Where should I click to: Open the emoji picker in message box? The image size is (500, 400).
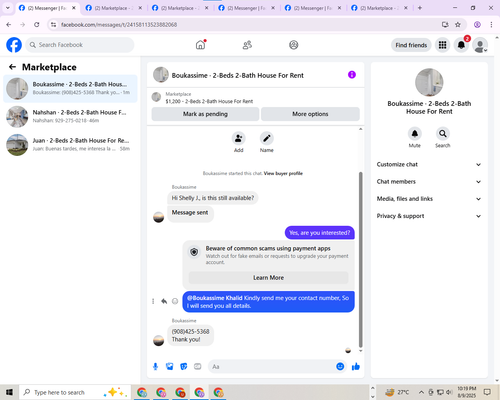coord(340,367)
